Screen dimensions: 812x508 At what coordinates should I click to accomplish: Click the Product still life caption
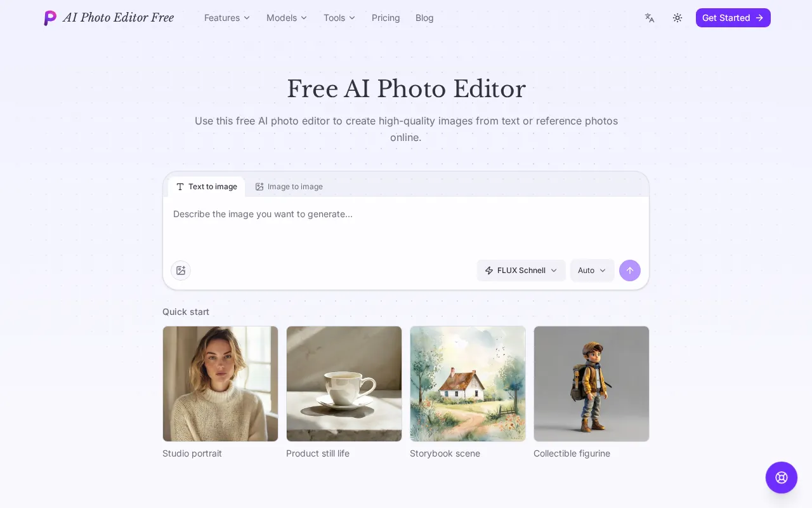point(318,453)
